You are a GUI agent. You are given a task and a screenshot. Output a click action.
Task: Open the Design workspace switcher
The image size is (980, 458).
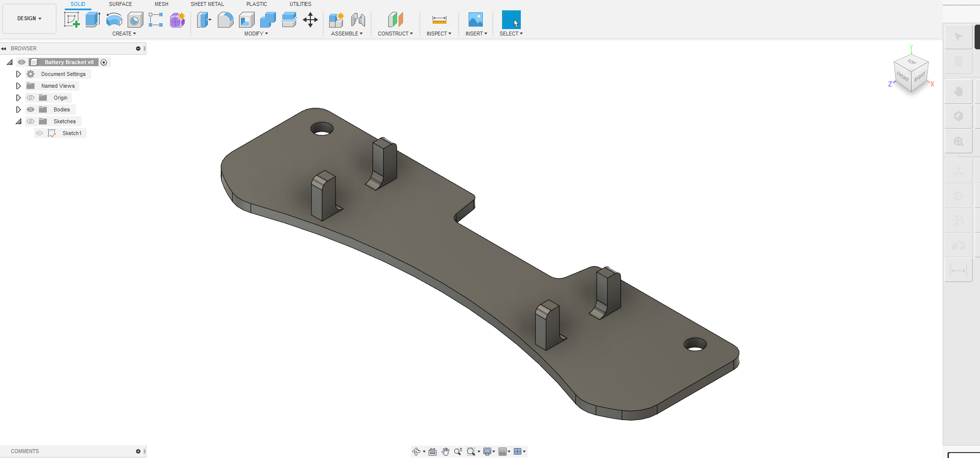(29, 18)
